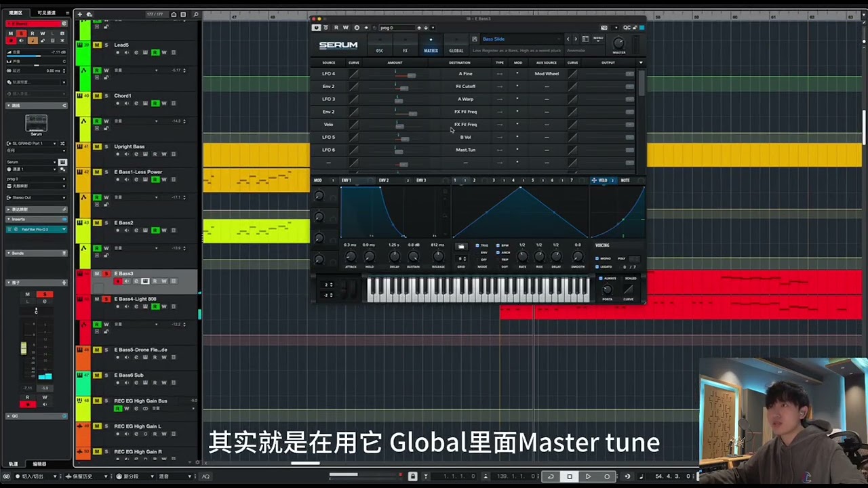
Task: Open the Serum instrument thumbnail in inspector
Action: [37, 124]
